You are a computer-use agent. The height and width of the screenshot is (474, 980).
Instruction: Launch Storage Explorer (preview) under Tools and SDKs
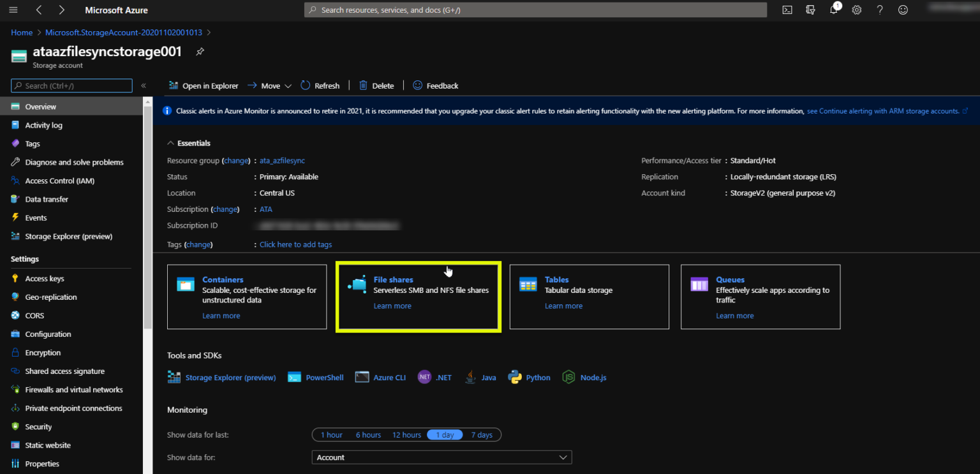(x=230, y=377)
